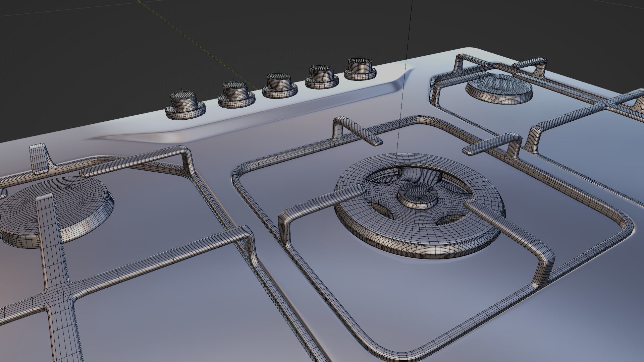
Task: Select the leftmost control knob mesh
Action: coord(185,106)
